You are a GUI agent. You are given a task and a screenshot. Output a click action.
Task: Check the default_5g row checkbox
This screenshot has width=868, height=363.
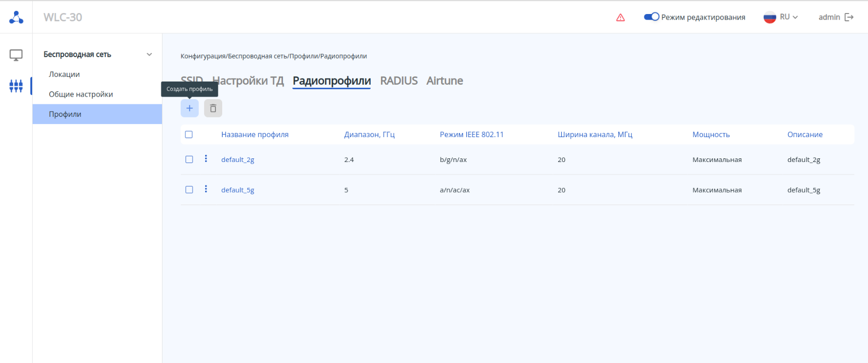[189, 190]
